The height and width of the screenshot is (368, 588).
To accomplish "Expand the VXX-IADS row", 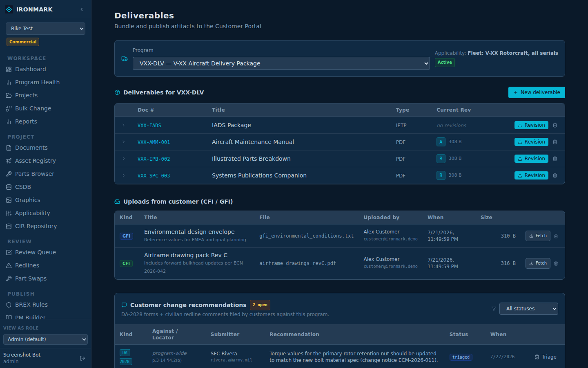I will tap(124, 125).
